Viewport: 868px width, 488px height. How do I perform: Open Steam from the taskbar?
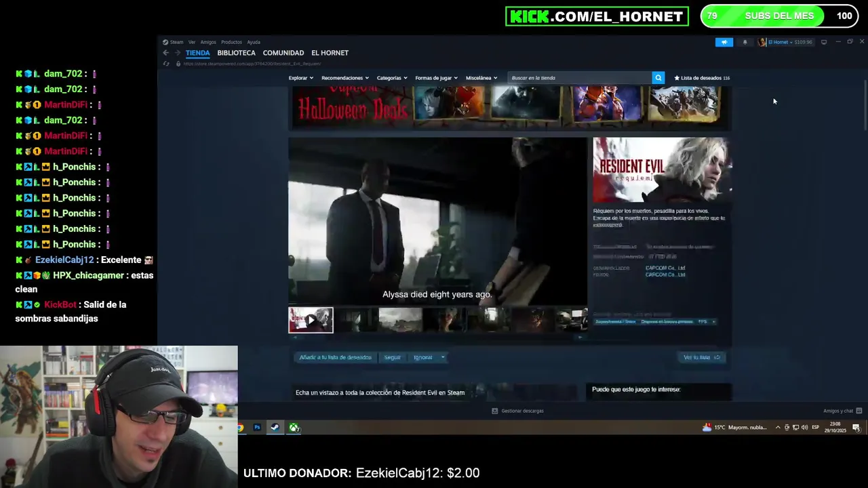tap(275, 428)
